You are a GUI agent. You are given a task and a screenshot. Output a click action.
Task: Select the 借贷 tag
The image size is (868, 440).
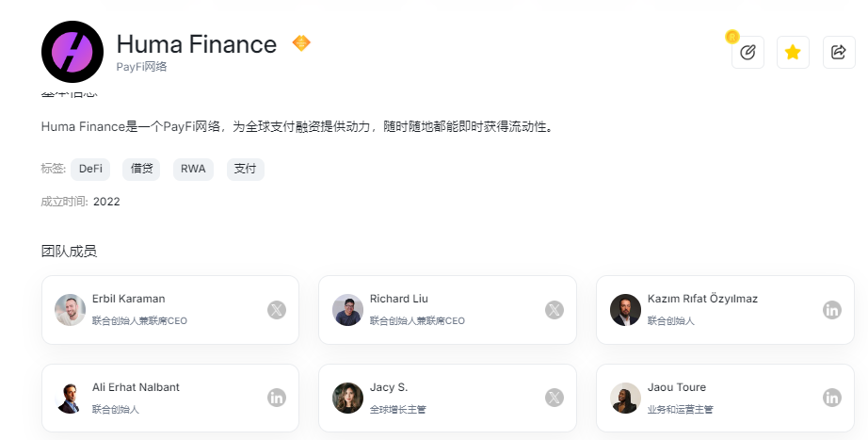141,170
